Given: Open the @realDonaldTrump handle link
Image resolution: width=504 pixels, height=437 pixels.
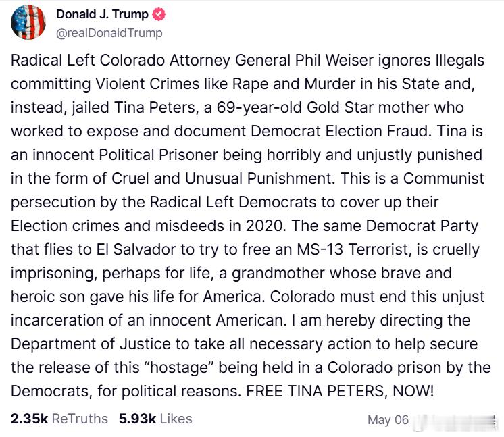Looking at the screenshot, I should pyautogui.click(x=109, y=33).
